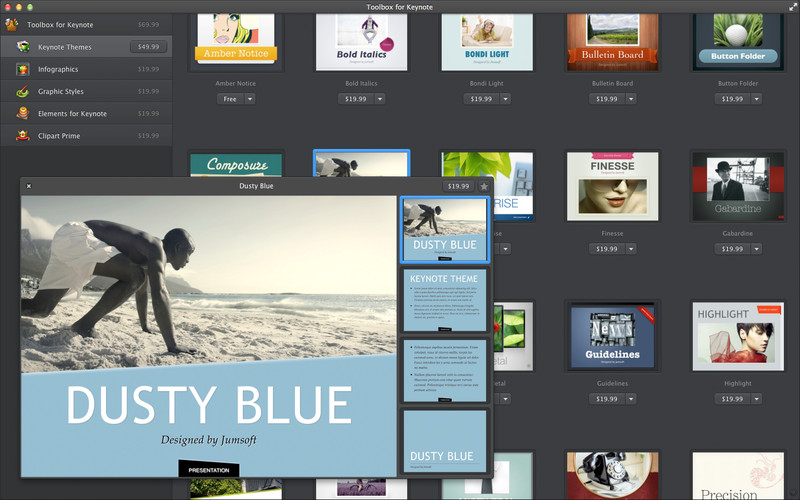The width and height of the screenshot is (800, 500).
Task: Expand Bondi Light price dropdown arrow
Action: tap(505, 99)
